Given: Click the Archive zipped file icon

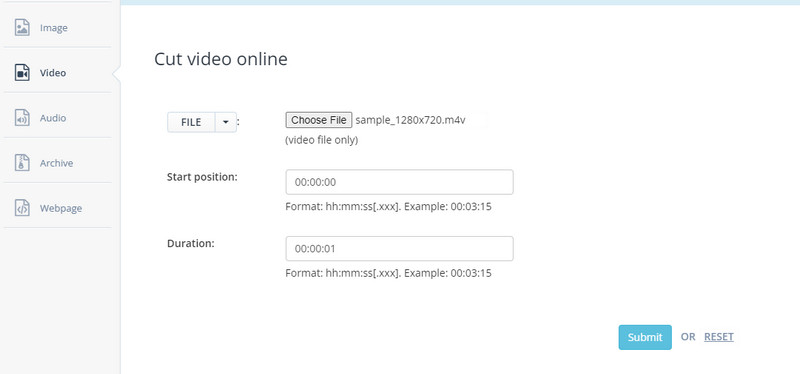Looking at the screenshot, I should tap(22, 163).
